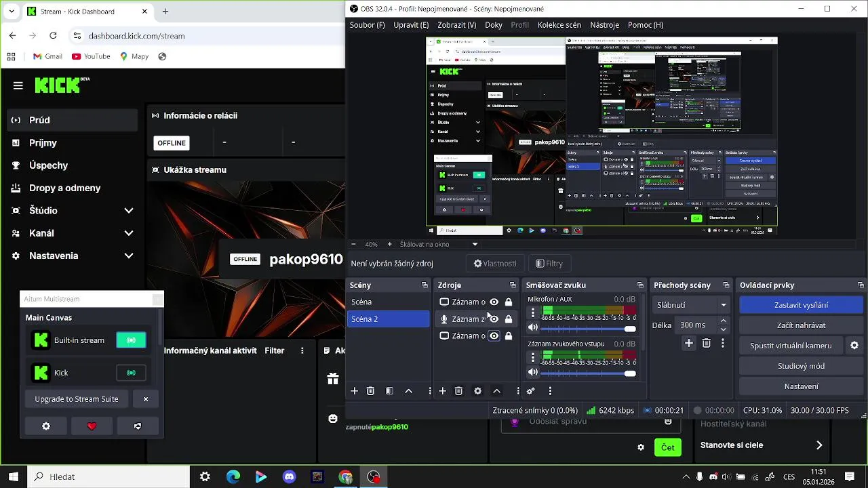Open virtual camera settings gear
Image resolution: width=868 pixels, height=488 pixels.
click(854, 346)
